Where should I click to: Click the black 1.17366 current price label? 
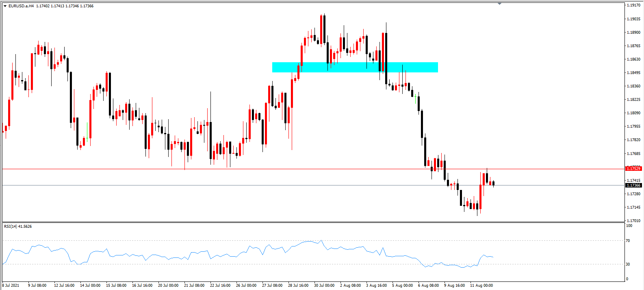pos(633,185)
